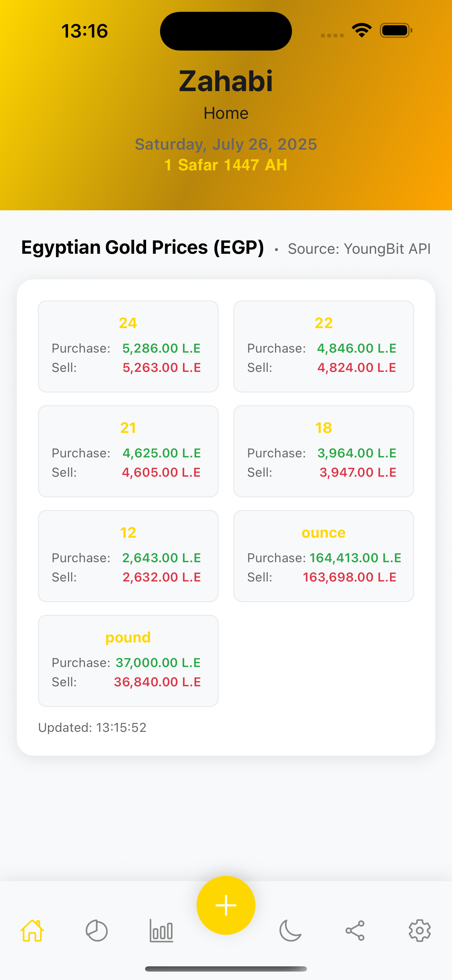Tap the 37,000.00 L.E pound purchase price
The height and width of the screenshot is (980, 452).
pyautogui.click(x=158, y=662)
